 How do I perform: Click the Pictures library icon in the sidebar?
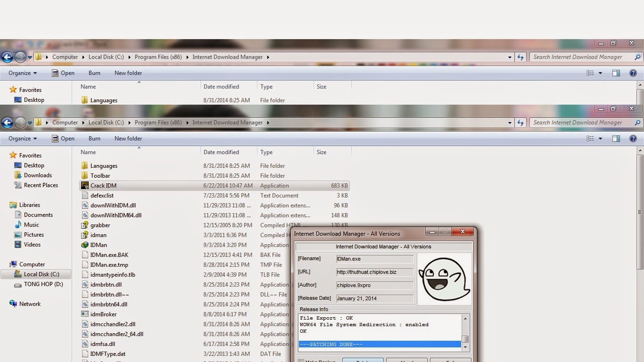pyautogui.click(x=18, y=235)
